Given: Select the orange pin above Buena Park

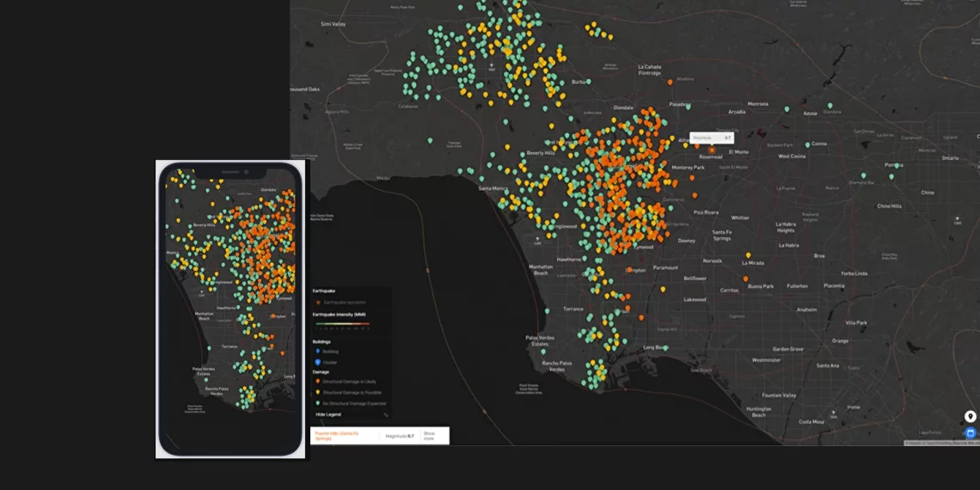Looking at the screenshot, I should click(745, 279).
